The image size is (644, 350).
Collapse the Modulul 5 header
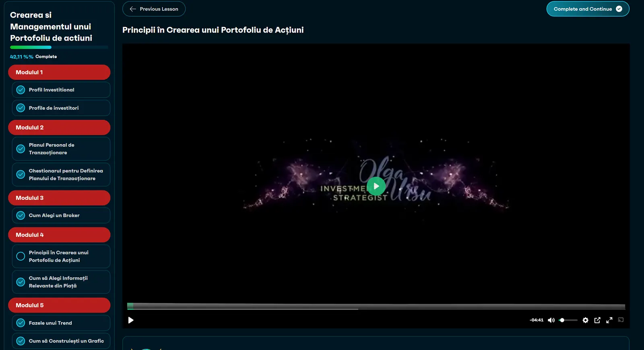[x=59, y=305]
